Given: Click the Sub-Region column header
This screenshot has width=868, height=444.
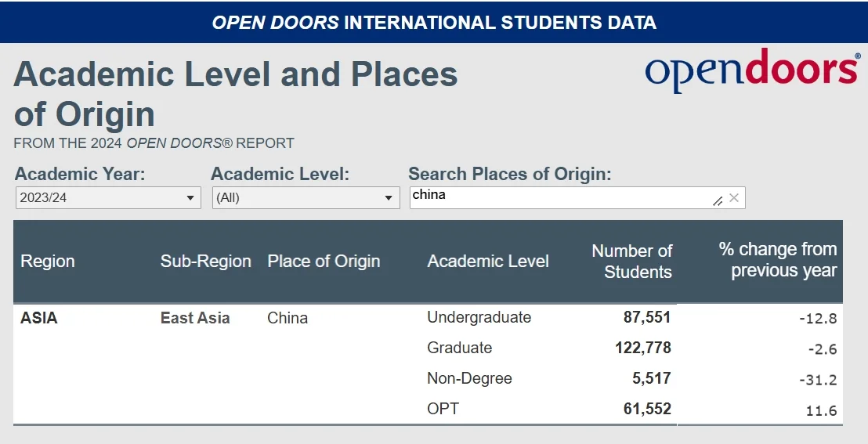Looking at the screenshot, I should [x=206, y=262].
